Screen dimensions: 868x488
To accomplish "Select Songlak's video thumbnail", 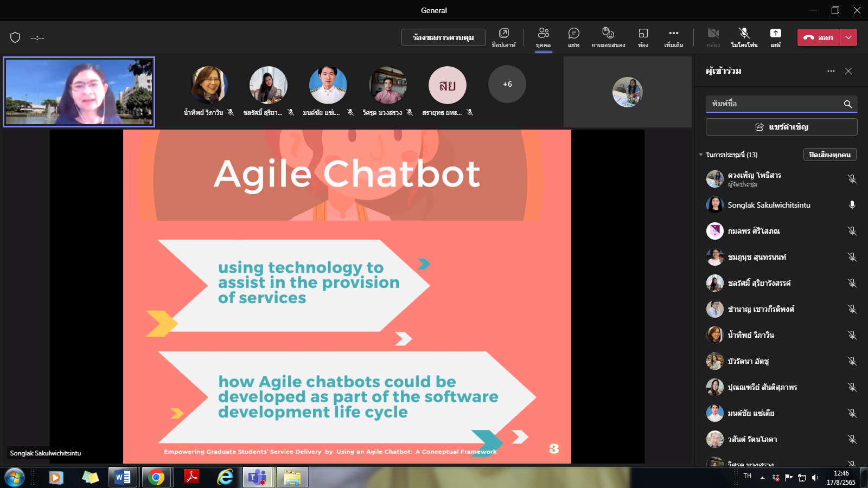I will pyautogui.click(x=79, y=92).
